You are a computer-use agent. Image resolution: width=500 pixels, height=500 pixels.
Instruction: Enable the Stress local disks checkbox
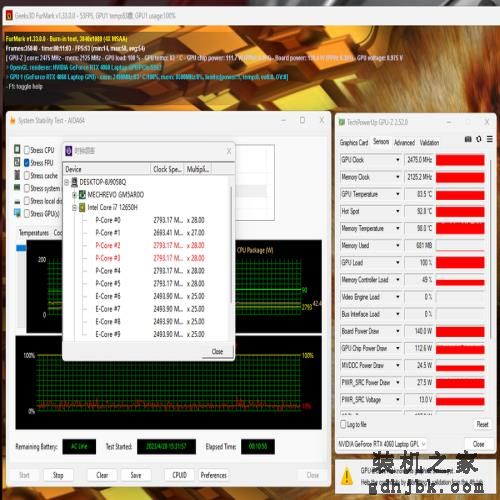[27, 201]
